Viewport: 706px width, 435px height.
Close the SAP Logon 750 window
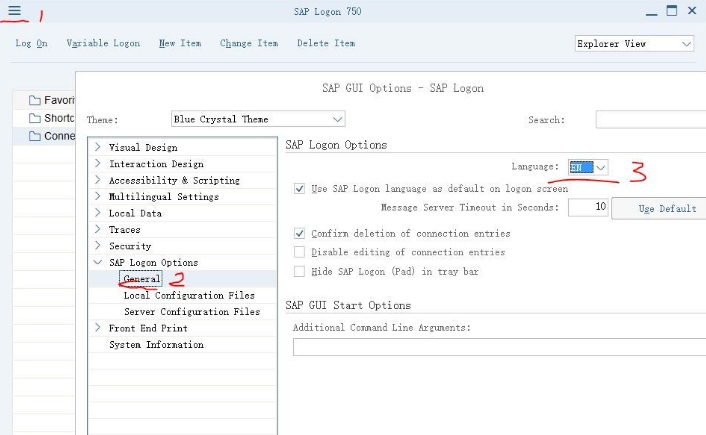(x=692, y=10)
